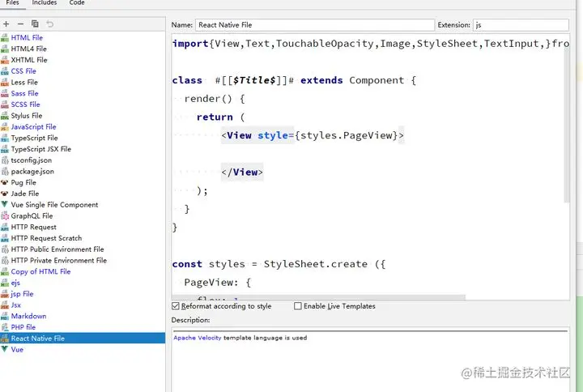Select the jsp File template
583x392 pixels.
pos(22,294)
